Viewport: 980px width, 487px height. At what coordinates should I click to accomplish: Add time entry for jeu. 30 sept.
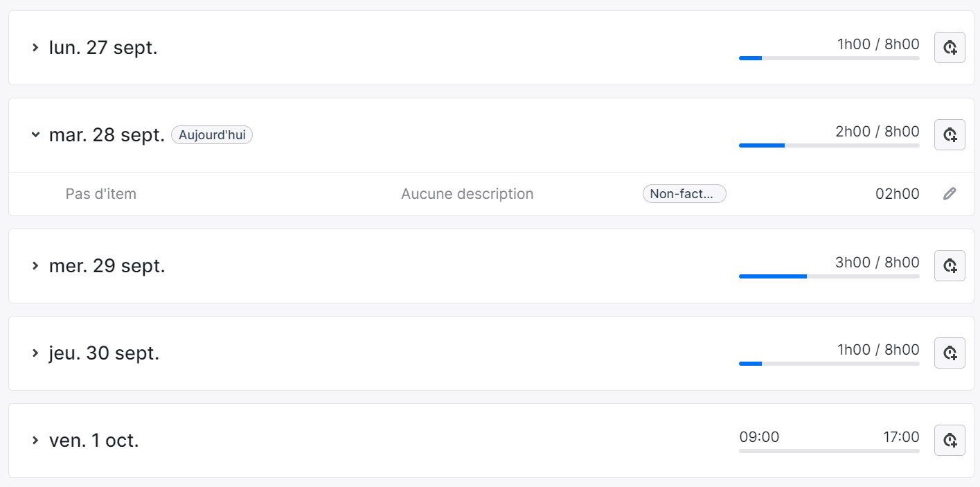pos(950,353)
